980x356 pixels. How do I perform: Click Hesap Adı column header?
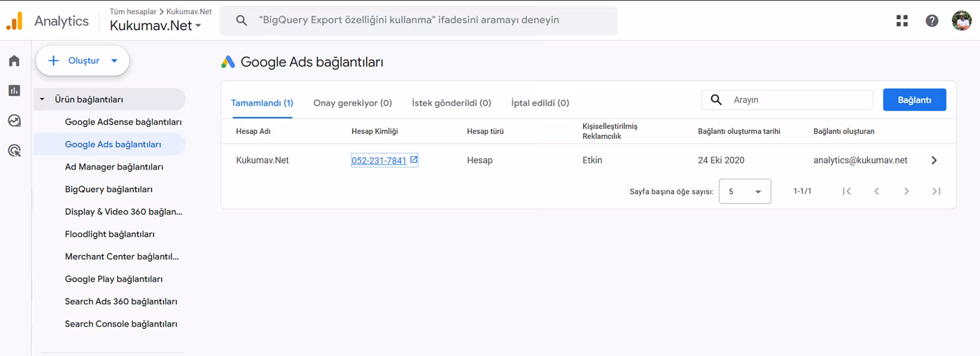253,131
